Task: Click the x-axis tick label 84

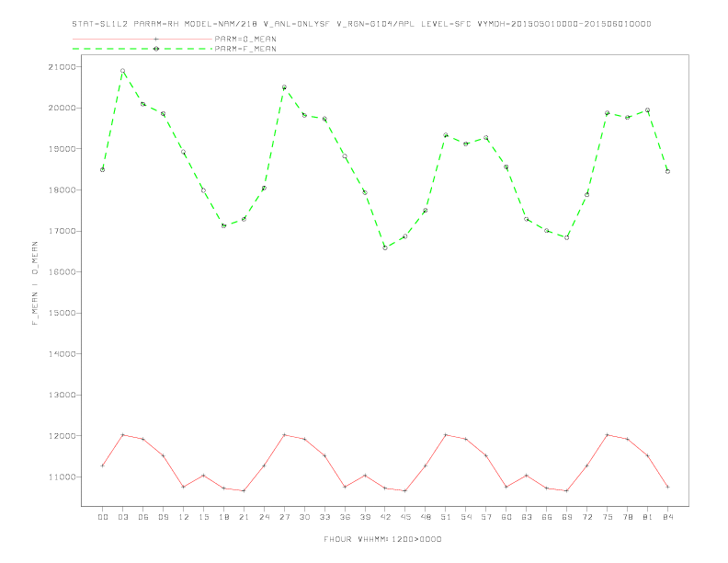Action: click(x=667, y=517)
